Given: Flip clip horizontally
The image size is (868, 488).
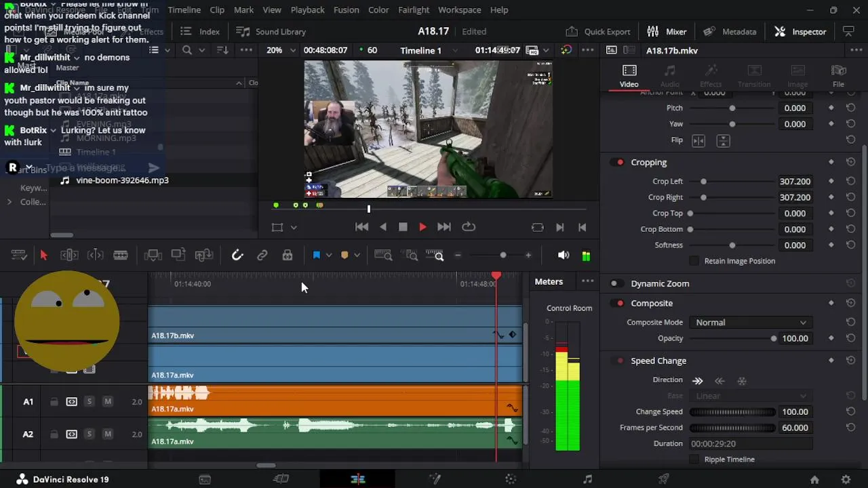Looking at the screenshot, I should pyautogui.click(x=698, y=140).
